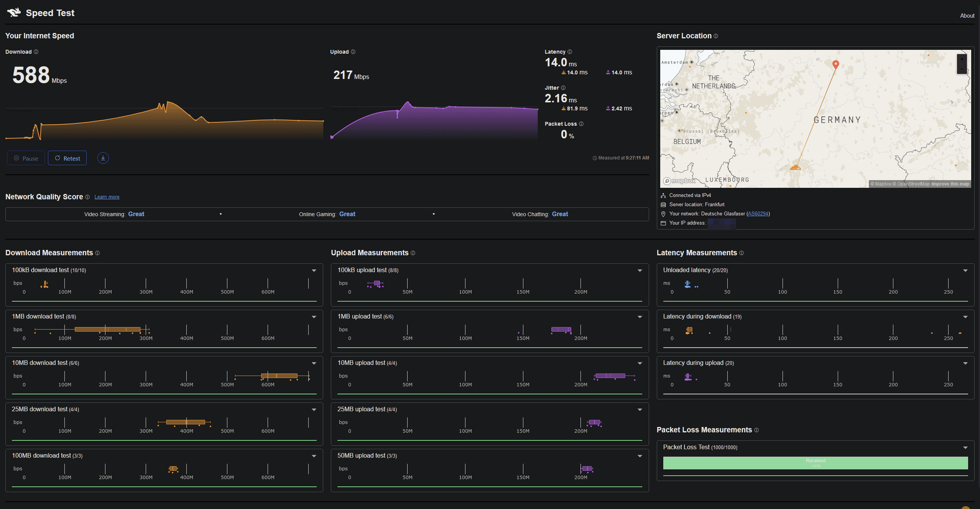Click the orange download speed graph
The height and width of the screenshot is (509, 980).
click(x=164, y=120)
